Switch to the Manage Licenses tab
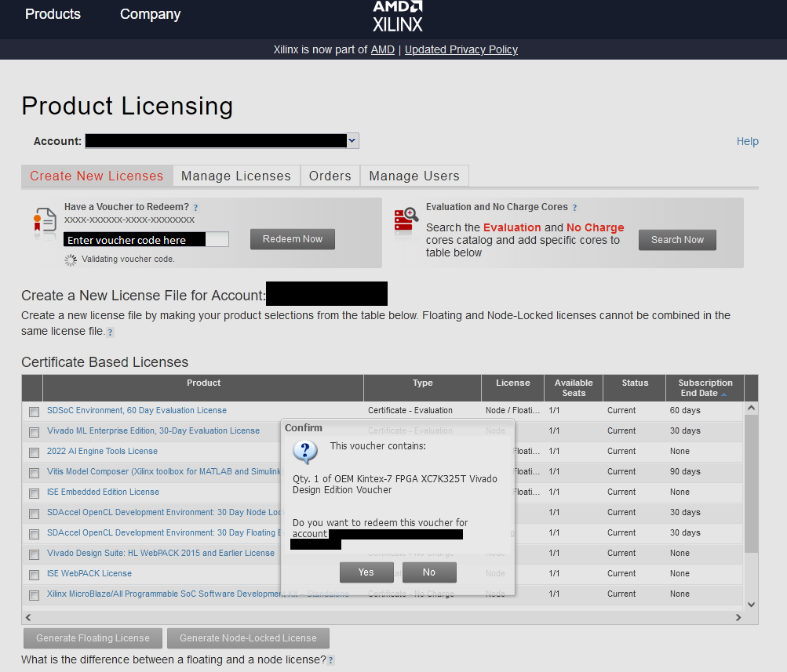The height and width of the screenshot is (672, 787). [236, 176]
